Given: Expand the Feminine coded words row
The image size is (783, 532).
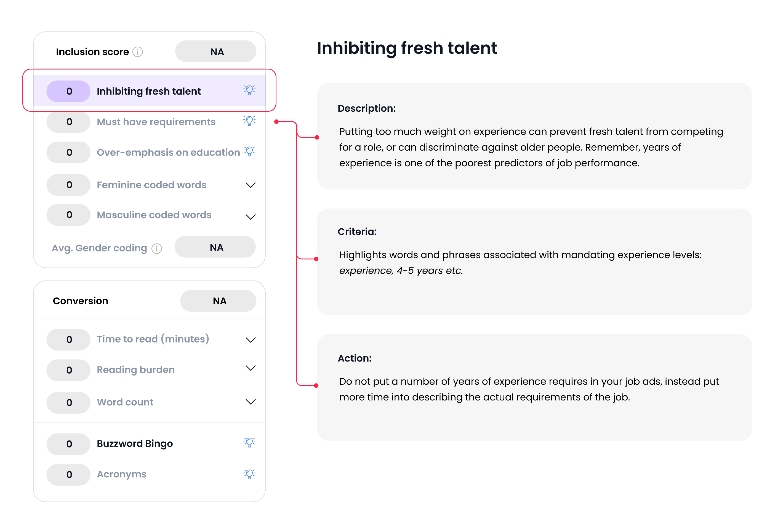Looking at the screenshot, I should click(x=250, y=185).
